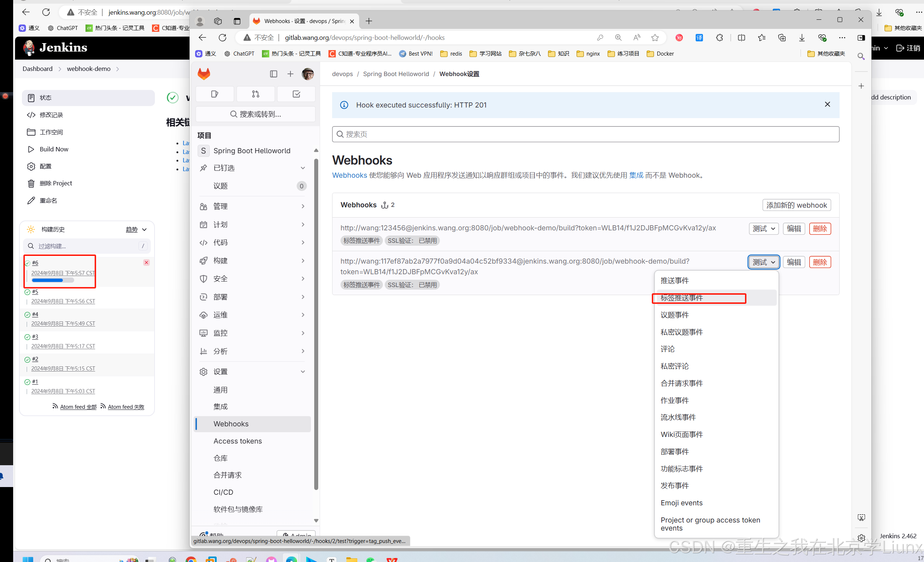This screenshot has width=924, height=562.
Task: Click the GitLab fox logo in sidebar
Action: pos(204,74)
